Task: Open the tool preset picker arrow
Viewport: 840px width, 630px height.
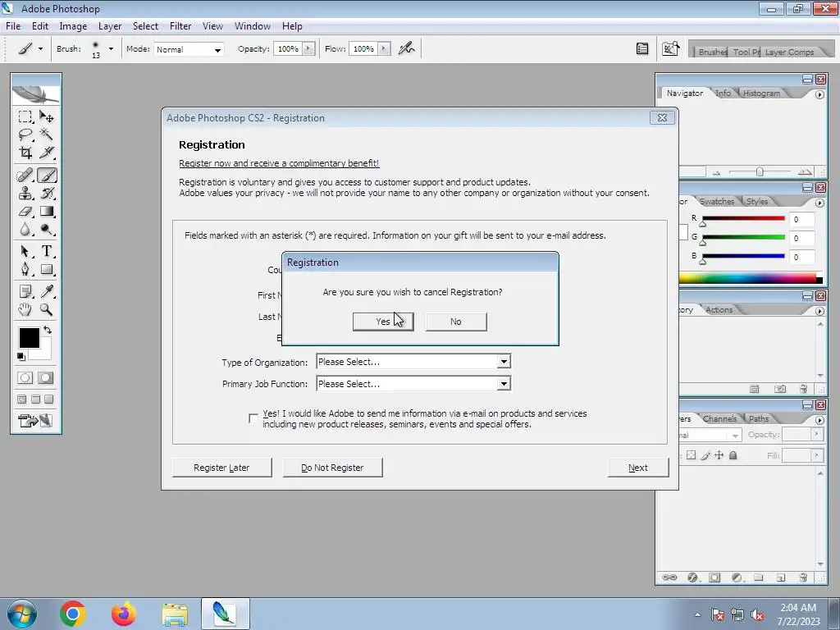Action: tap(40, 48)
